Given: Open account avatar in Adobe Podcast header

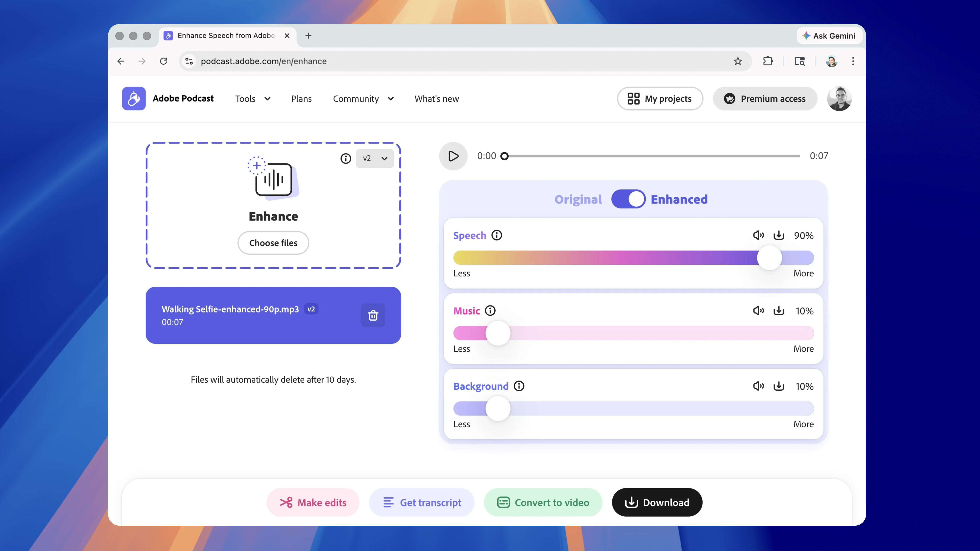Looking at the screenshot, I should 839,99.
